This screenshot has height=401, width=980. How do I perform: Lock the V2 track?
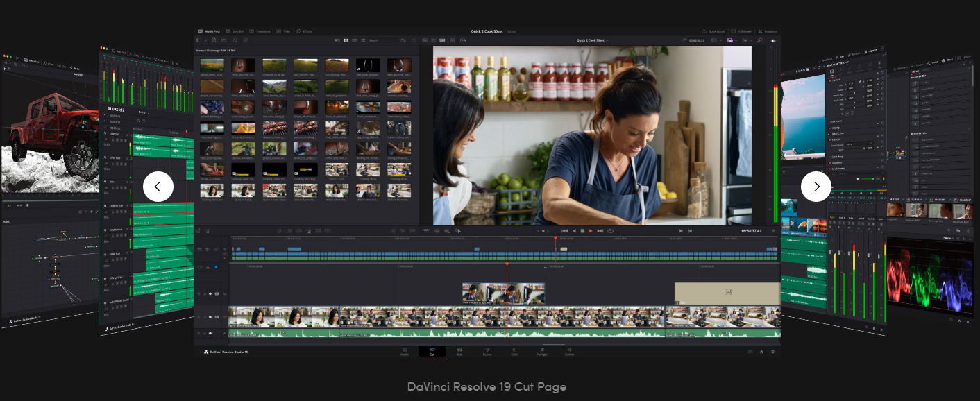(x=205, y=293)
